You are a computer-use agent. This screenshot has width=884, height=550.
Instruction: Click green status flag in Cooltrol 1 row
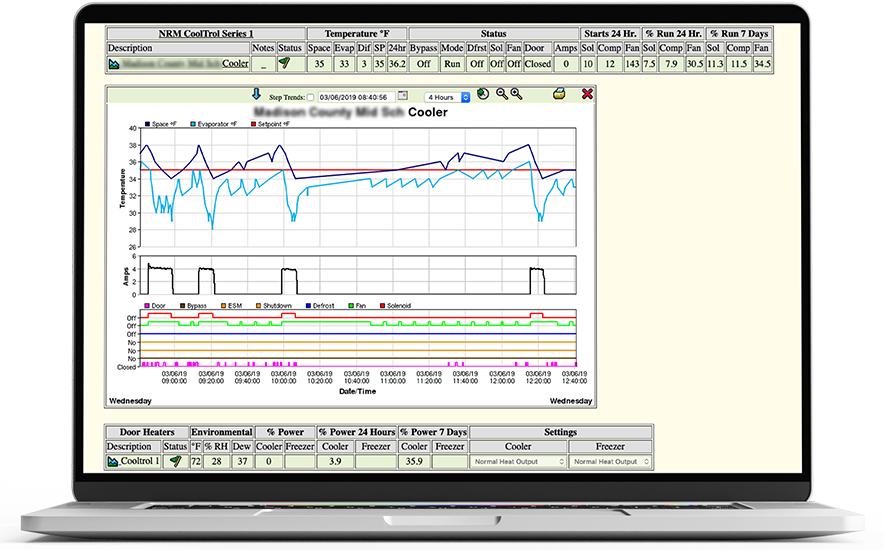tap(176, 461)
